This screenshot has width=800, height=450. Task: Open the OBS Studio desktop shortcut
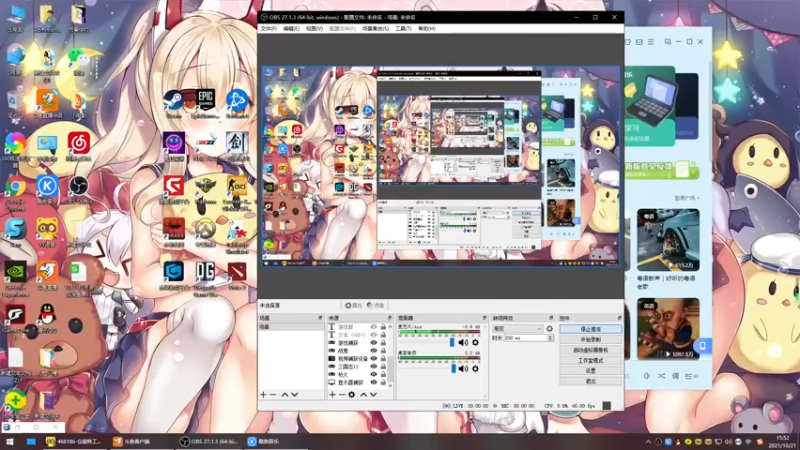coord(79,190)
